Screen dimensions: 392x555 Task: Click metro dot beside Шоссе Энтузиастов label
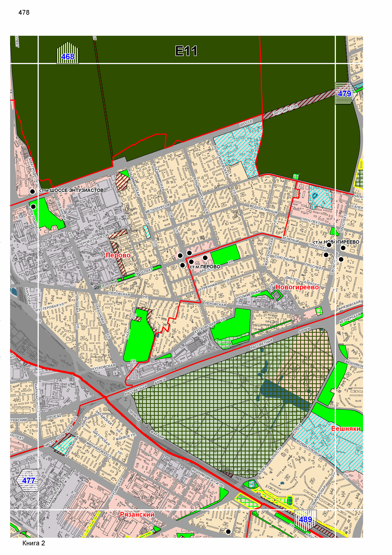click(32, 191)
